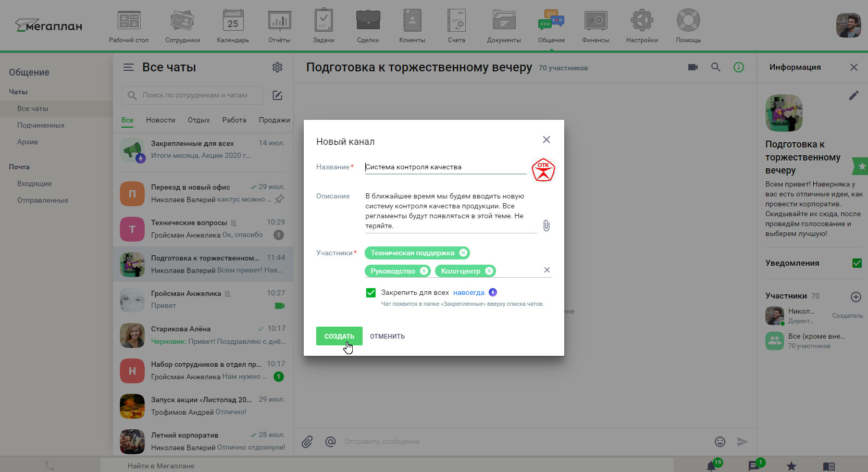Open the Документы section
This screenshot has width=868, height=472.
coord(504,26)
